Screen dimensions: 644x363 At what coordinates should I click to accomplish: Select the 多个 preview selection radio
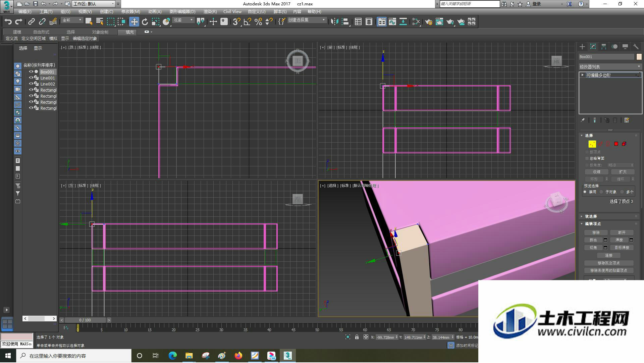[x=622, y=192]
